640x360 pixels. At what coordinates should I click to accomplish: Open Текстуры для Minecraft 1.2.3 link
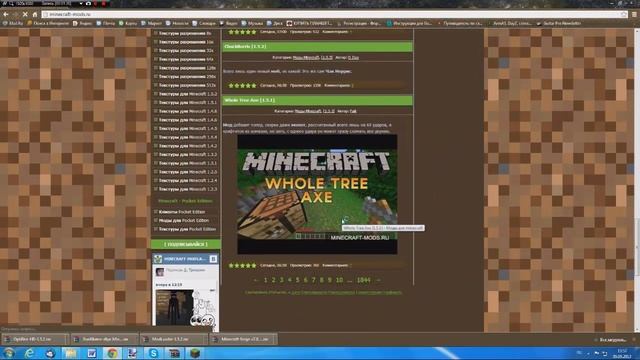tap(188, 189)
